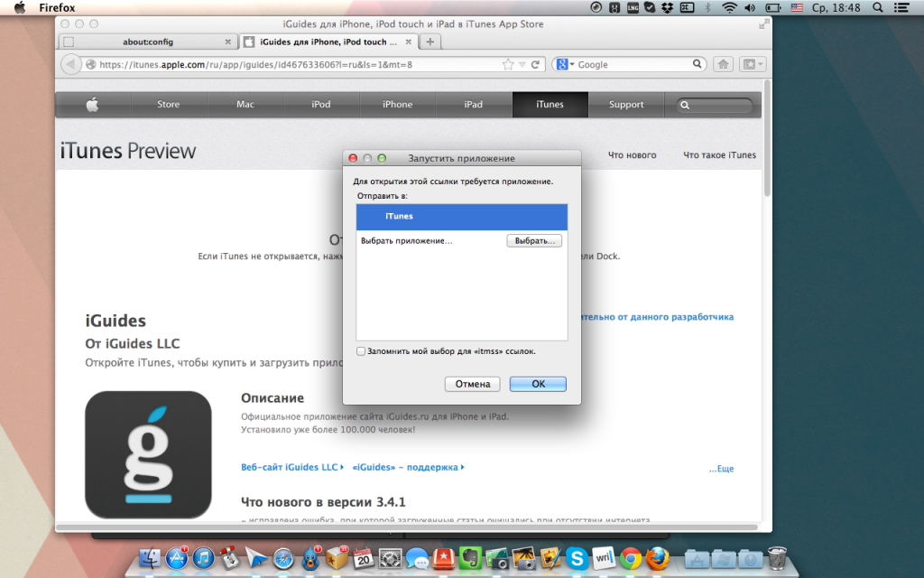Cancel the dialog with Отмена

[473, 384]
